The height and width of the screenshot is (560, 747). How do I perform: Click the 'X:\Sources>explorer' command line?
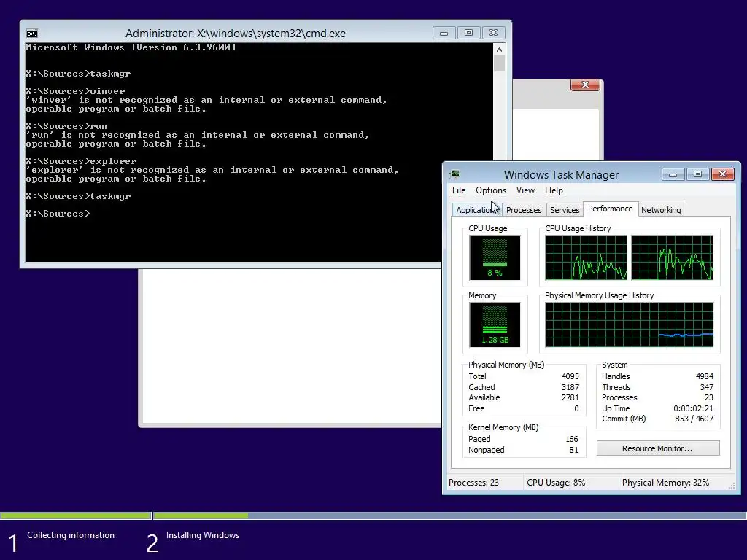(x=81, y=161)
